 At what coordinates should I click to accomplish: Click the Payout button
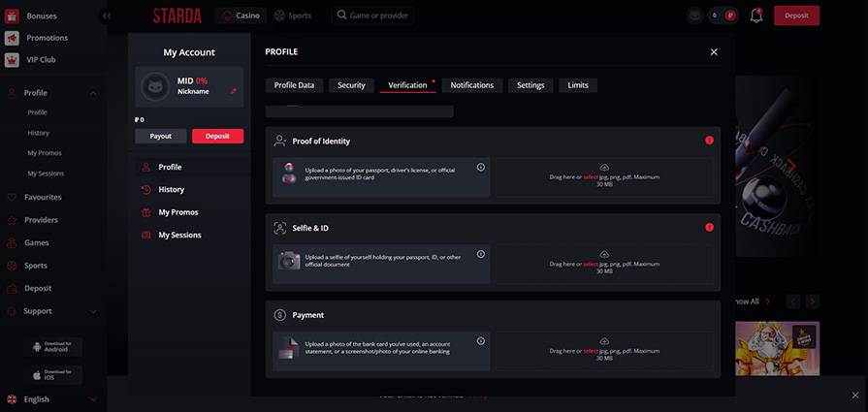click(x=160, y=136)
